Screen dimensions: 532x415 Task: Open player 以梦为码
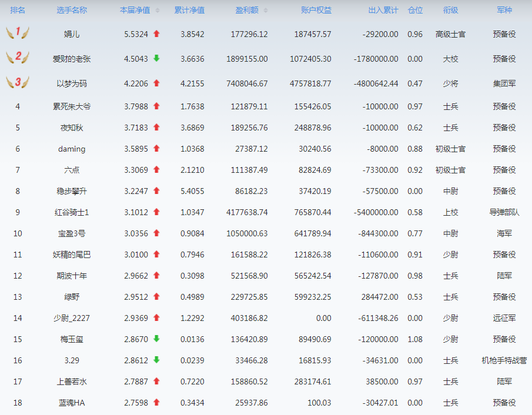point(72,83)
